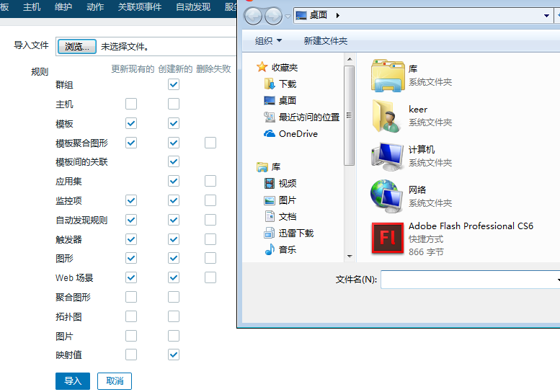This screenshot has width=560, height=392.
Task: Expand the 桌面 breadcrumb arrow in address bar
Action: click(x=337, y=15)
